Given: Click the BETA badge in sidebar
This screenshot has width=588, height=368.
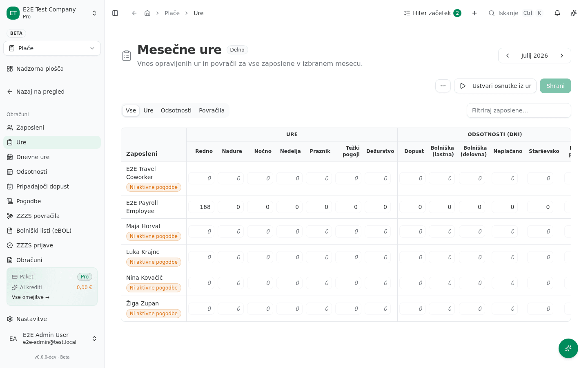Looking at the screenshot, I should click(x=16, y=33).
